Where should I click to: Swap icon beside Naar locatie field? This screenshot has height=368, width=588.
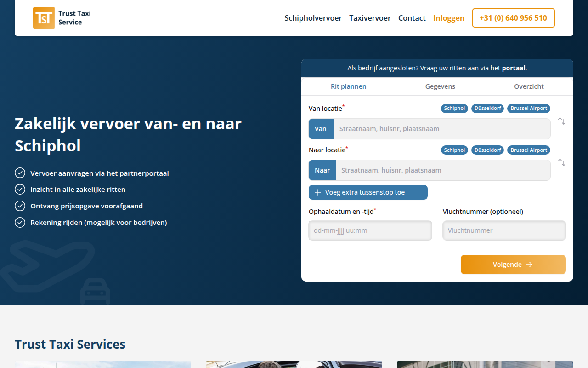click(x=562, y=162)
